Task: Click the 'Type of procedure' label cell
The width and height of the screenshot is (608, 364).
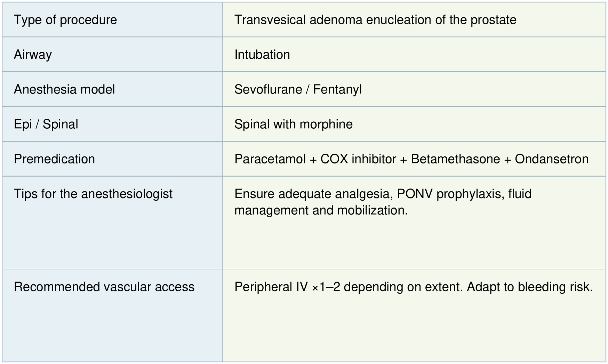Action: 65,20
